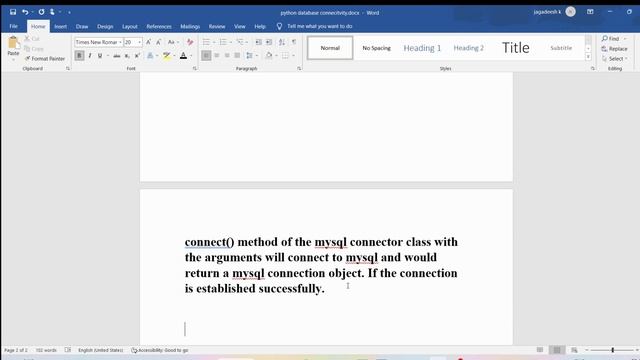Open the Design tab
This screenshot has height=360, width=640.
coord(105,26)
